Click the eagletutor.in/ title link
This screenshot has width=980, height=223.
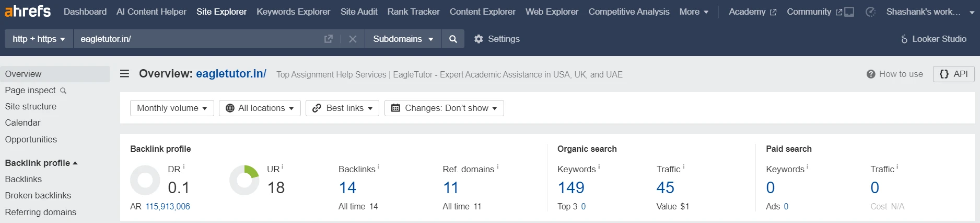point(231,74)
